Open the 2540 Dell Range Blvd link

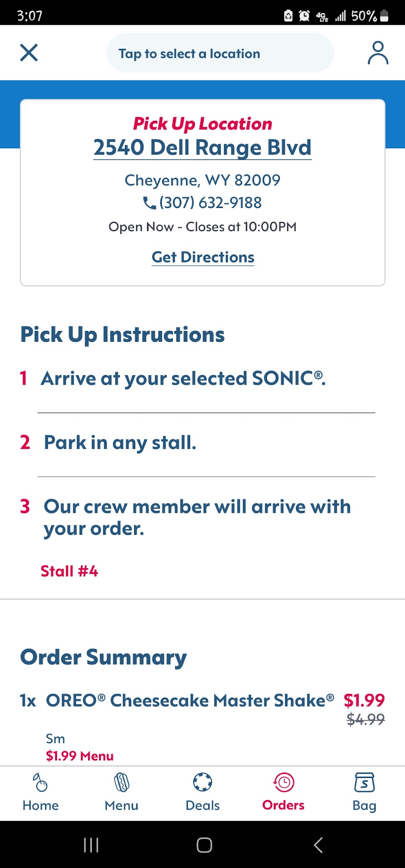pos(202,148)
